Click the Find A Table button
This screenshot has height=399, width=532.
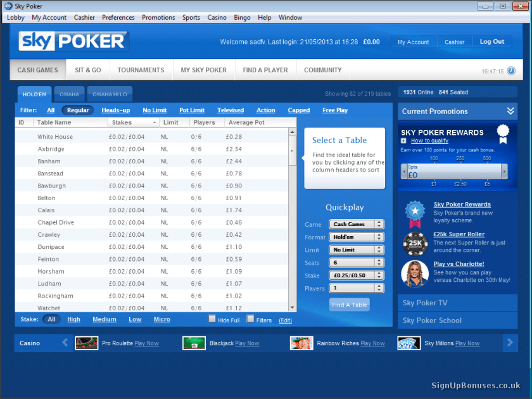(x=350, y=305)
